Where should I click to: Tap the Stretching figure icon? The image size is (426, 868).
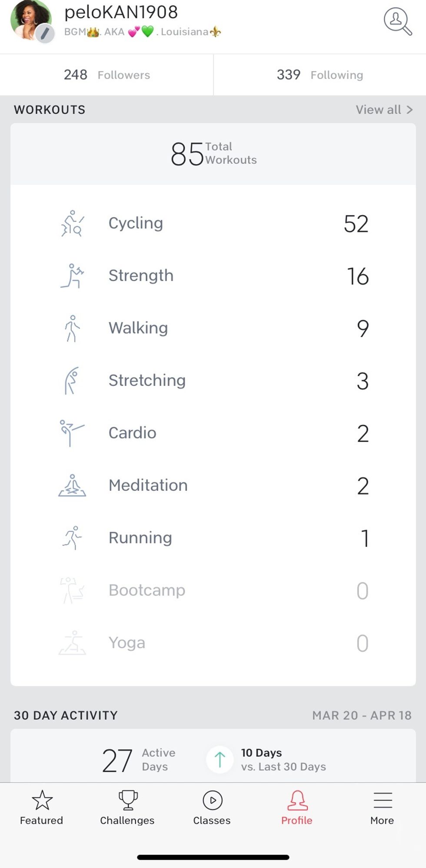click(72, 381)
